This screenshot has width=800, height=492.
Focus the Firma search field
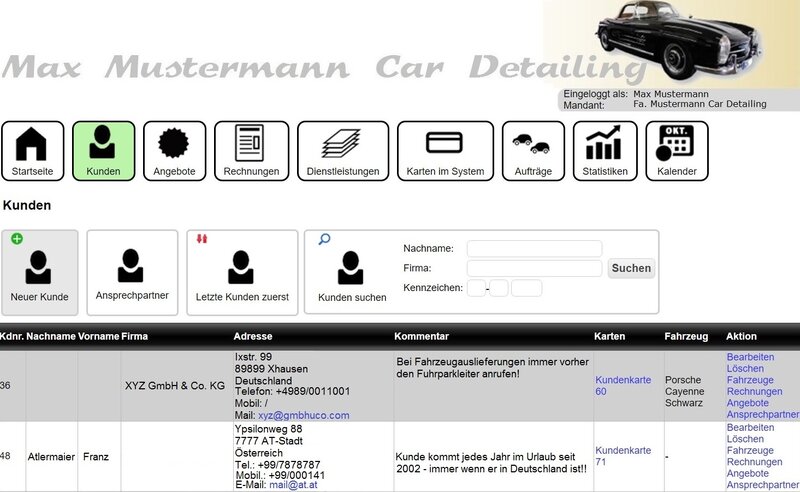534,268
